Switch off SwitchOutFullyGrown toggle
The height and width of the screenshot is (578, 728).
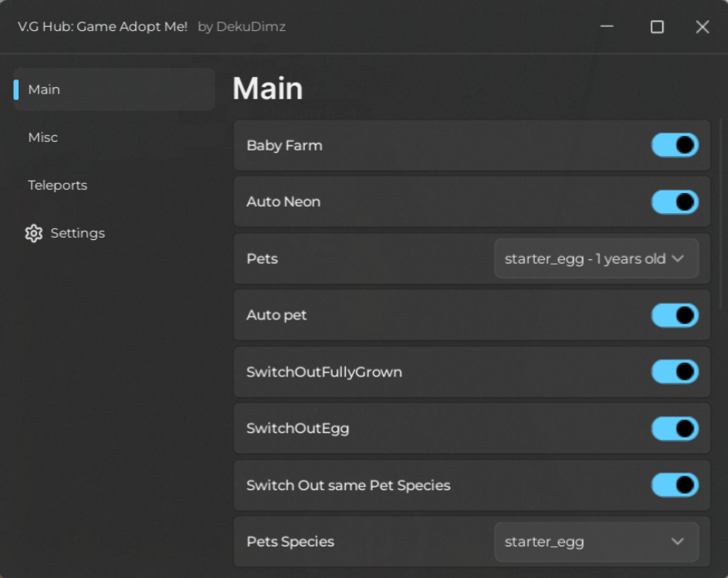(x=675, y=372)
